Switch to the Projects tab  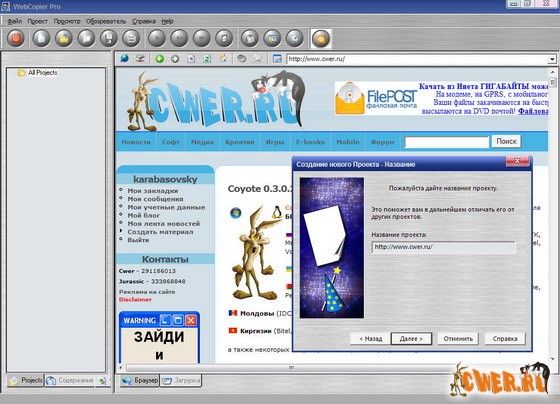pyautogui.click(x=26, y=380)
